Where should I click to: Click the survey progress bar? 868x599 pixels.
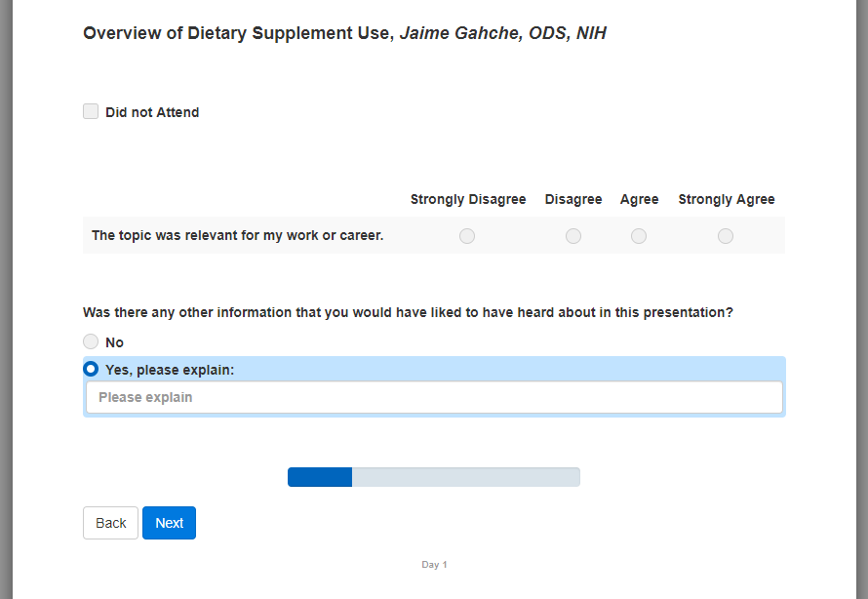click(x=434, y=477)
